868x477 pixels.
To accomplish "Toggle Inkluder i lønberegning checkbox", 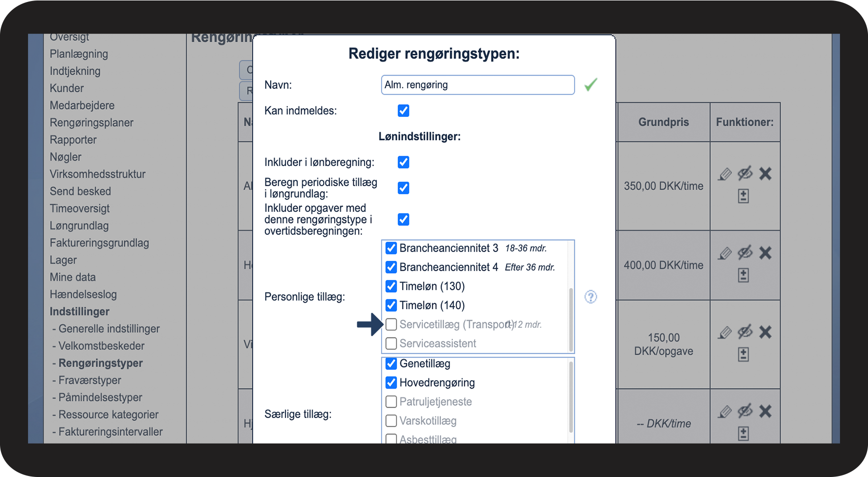I will tap(403, 162).
